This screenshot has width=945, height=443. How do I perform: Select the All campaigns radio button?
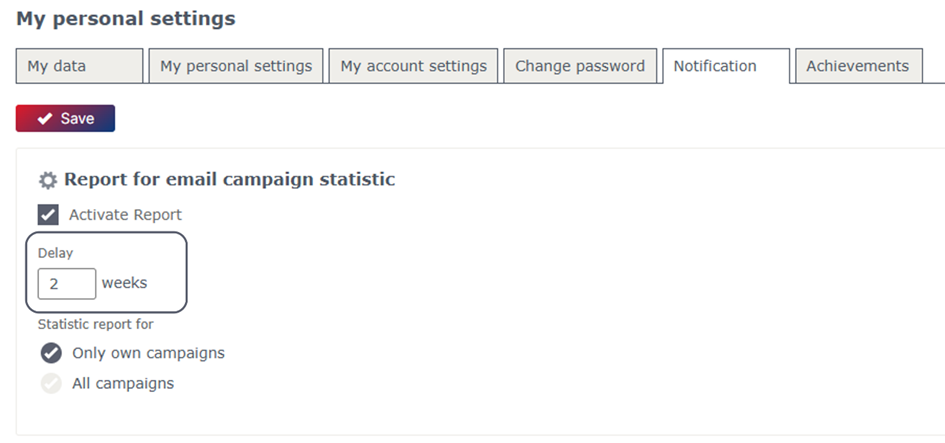(x=51, y=383)
